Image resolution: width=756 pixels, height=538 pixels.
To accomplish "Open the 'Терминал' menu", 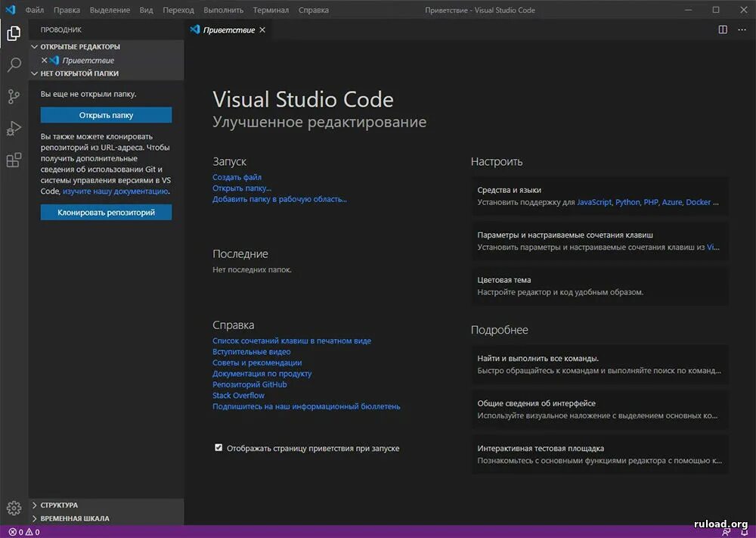I will [271, 11].
